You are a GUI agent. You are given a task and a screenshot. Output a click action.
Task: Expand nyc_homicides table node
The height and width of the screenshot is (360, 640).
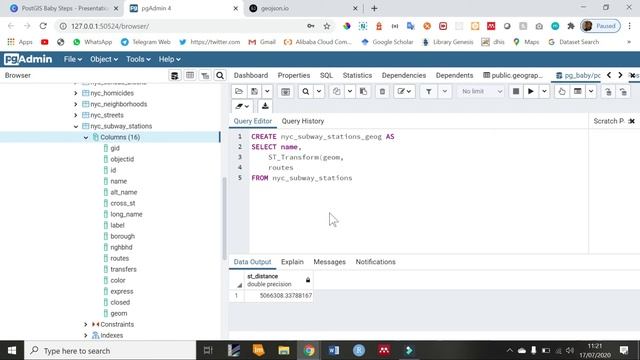click(76, 93)
